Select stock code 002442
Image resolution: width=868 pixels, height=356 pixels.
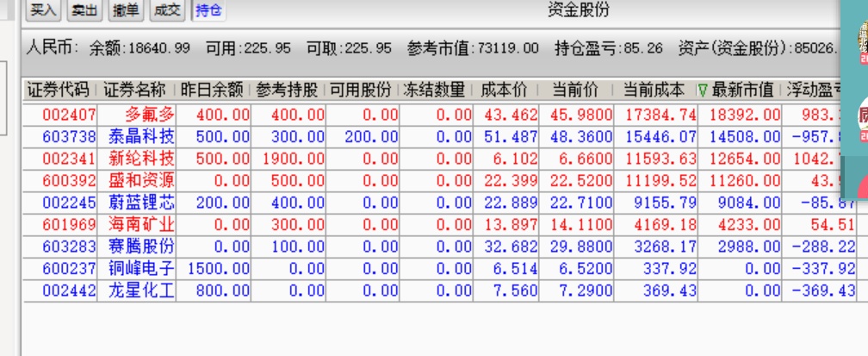click(x=69, y=290)
